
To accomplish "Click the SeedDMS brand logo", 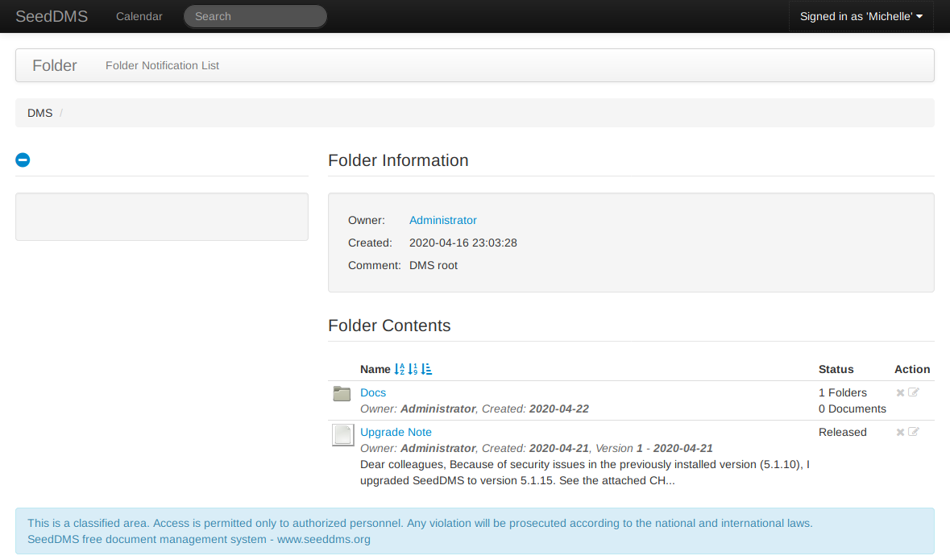I will tap(52, 16).
